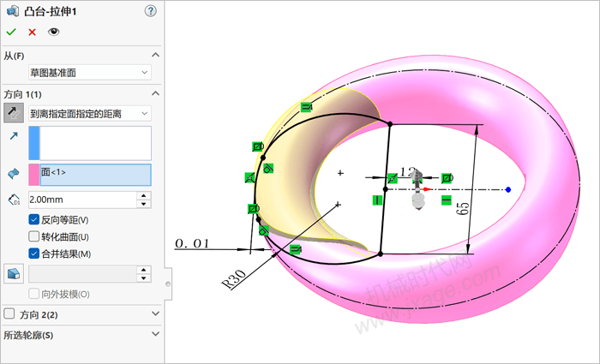Collapse the 从(F) section

click(155, 55)
